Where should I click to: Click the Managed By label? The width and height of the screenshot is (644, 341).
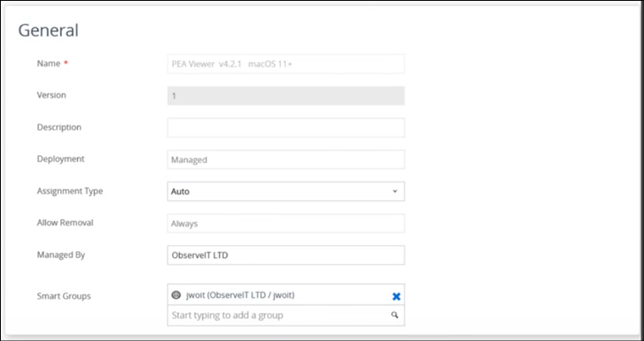[62, 254]
